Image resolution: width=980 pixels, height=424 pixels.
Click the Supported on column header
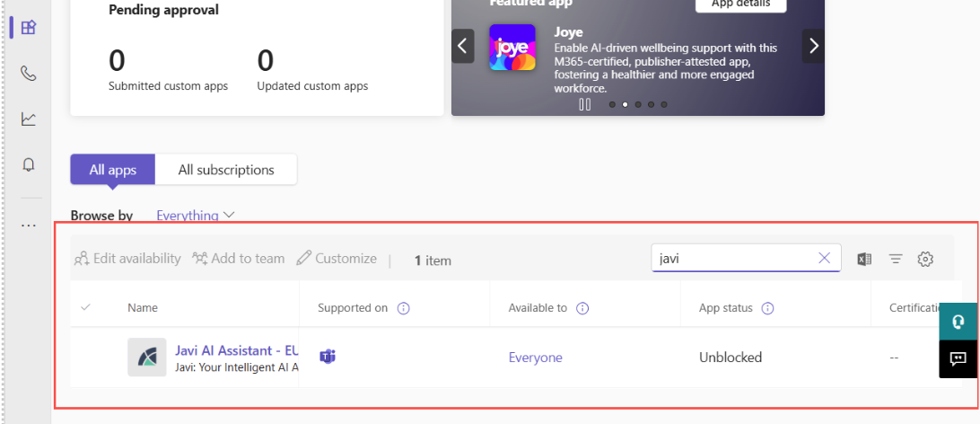353,308
